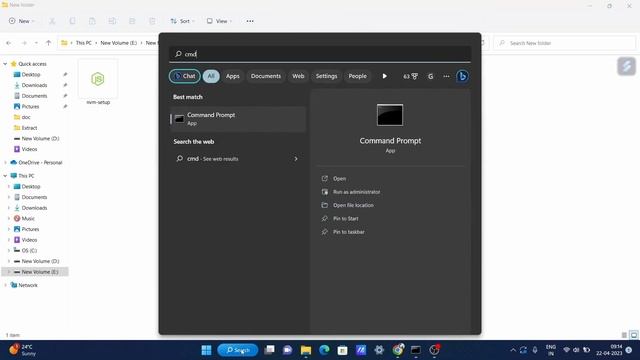This screenshot has height=360, width=640.
Task: Show hidden tray icons chevron
Action: (513, 350)
